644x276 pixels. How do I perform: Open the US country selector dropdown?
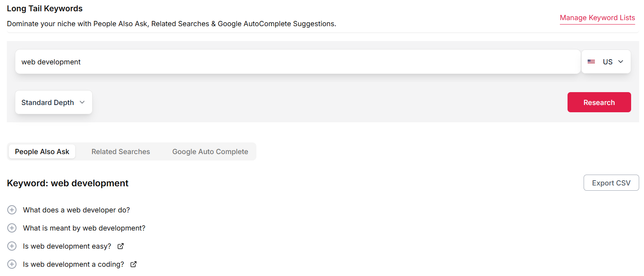coord(606,62)
